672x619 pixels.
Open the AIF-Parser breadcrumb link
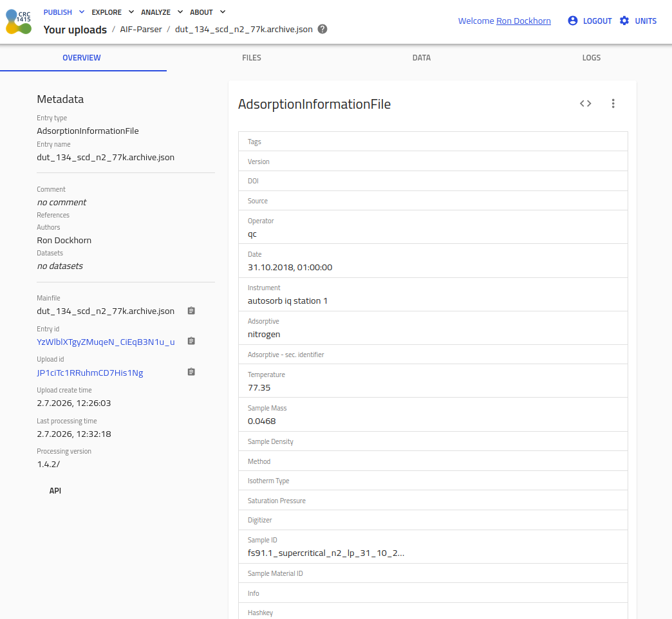(x=141, y=29)
